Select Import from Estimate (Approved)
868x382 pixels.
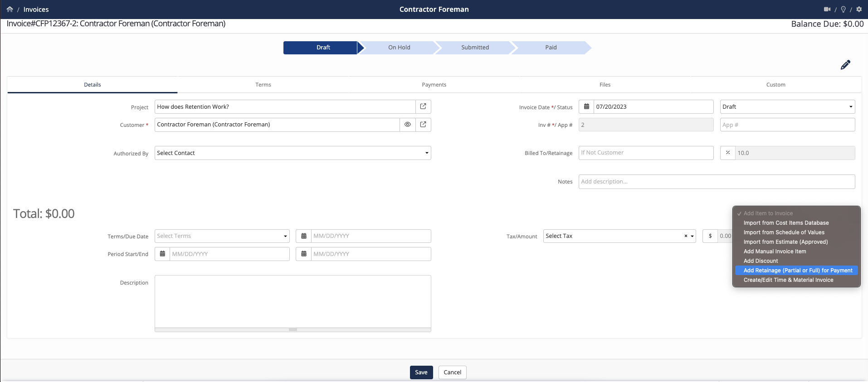click(x=796, y=242)
